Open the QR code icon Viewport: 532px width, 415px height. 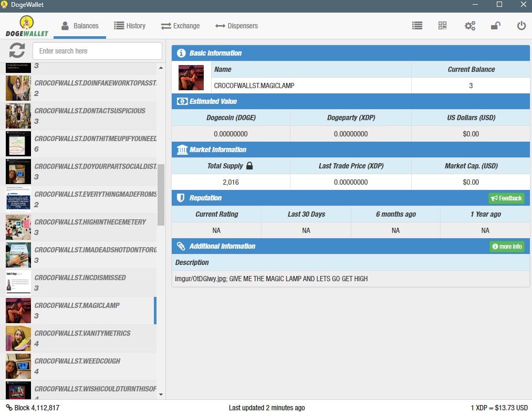(442, 25)
